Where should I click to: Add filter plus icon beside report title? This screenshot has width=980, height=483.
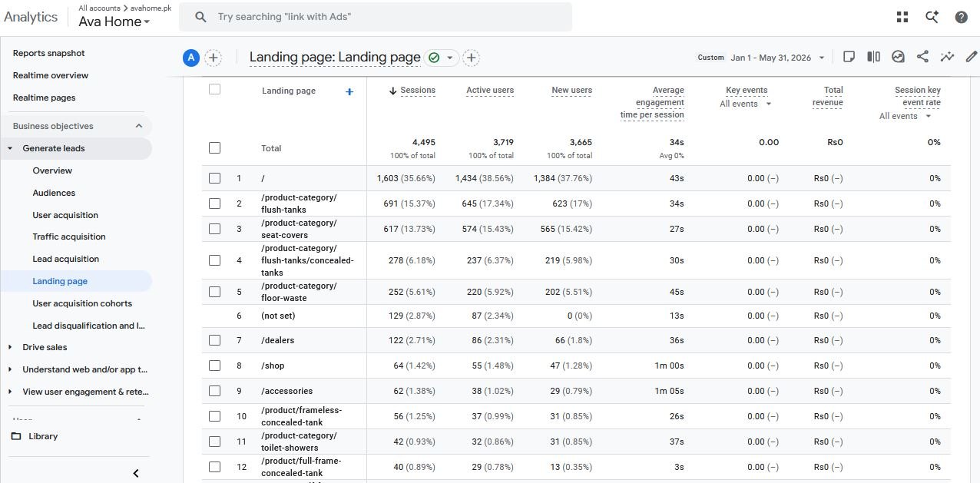[472, 58]
